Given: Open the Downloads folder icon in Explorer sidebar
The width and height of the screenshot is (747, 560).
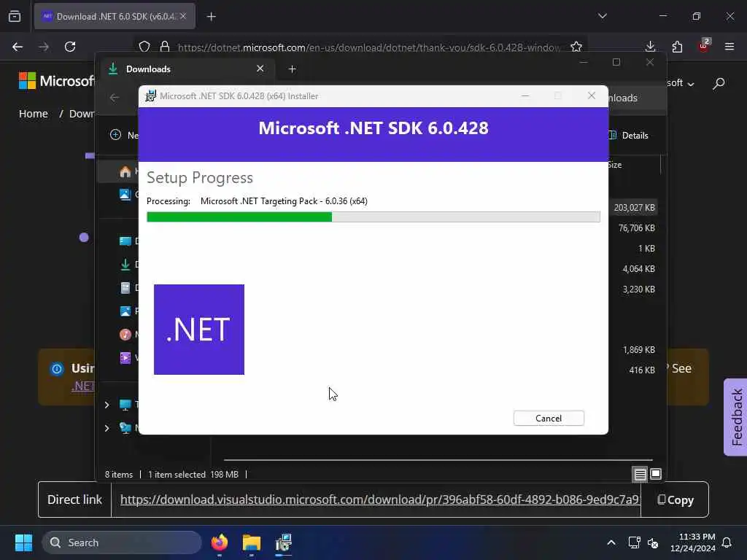Looking at the screenshot, I should tap(125, 264).
